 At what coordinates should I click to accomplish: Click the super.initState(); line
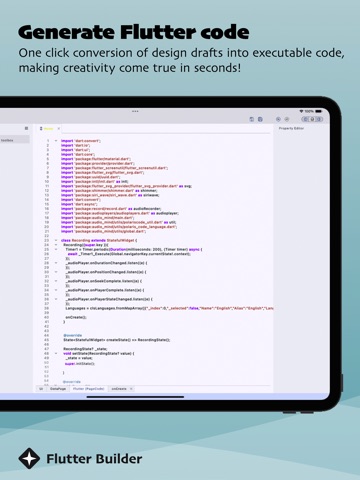click(80, 364)
